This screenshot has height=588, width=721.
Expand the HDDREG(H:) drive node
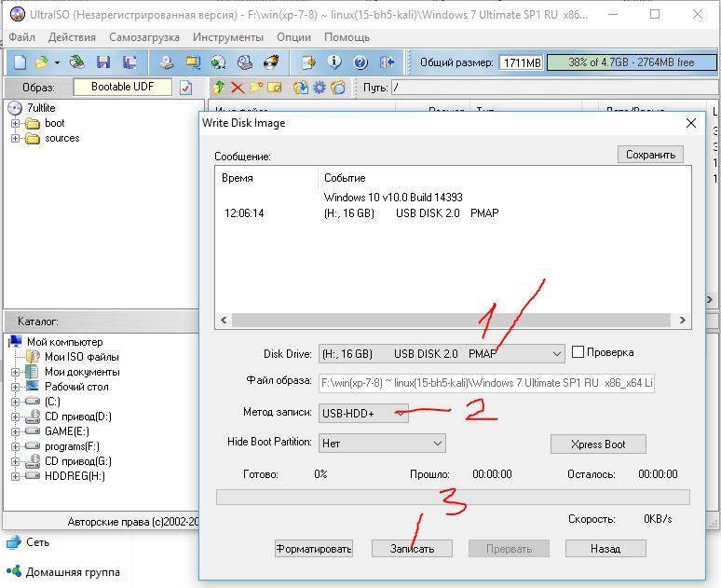point(15,476)
